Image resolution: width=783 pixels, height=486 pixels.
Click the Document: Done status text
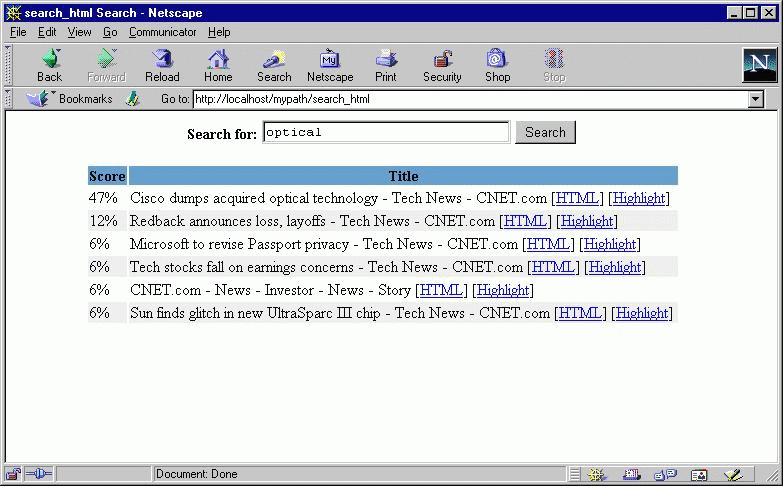197,474
